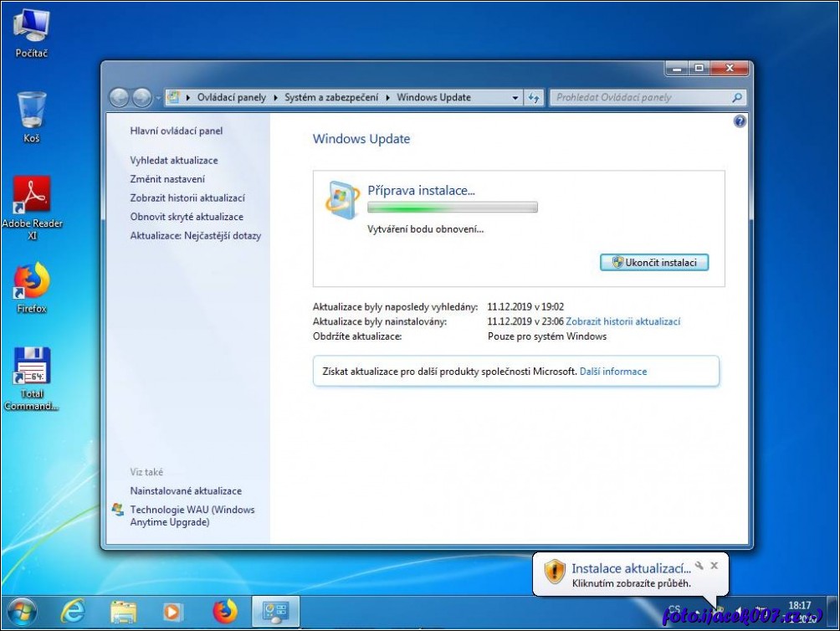840x631 pixels.
Task: Launch Adobe Reader XI desktop shortcut
Action: (32, 201)
